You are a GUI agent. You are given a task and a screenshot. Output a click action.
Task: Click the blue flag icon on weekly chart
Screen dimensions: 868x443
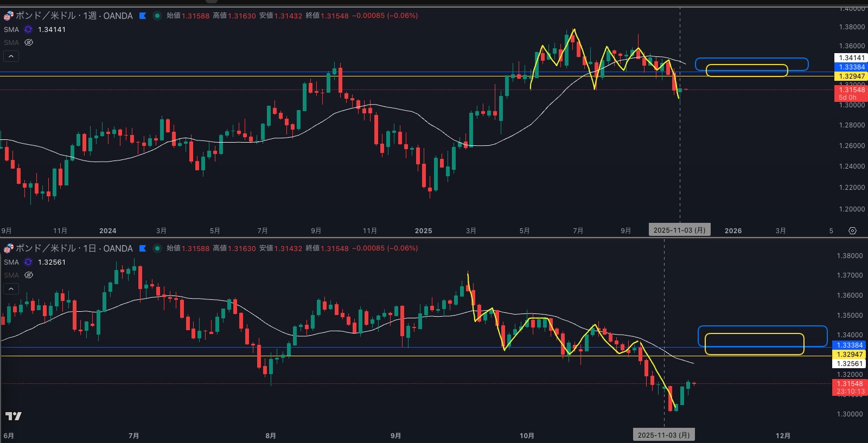[143, 16]
